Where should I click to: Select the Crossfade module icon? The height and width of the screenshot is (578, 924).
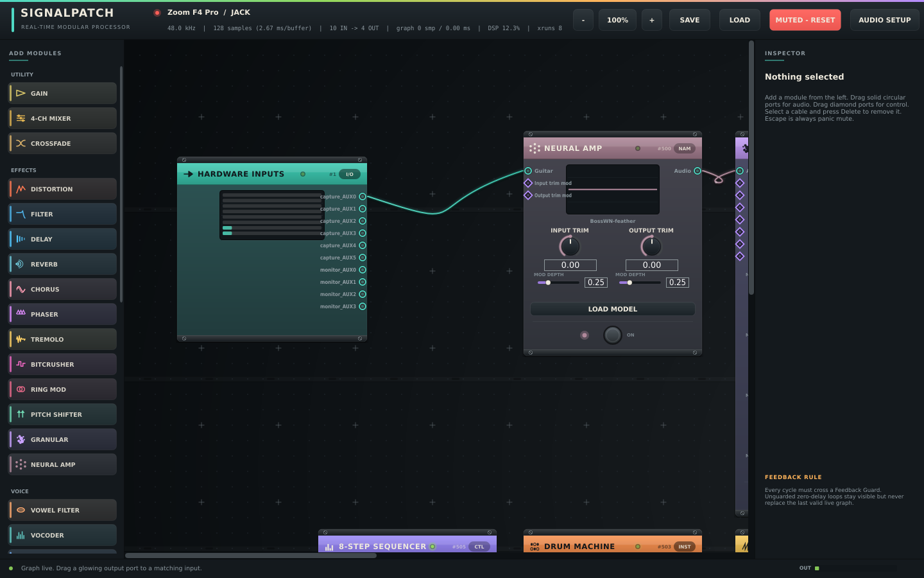click(x=21, y=143)
